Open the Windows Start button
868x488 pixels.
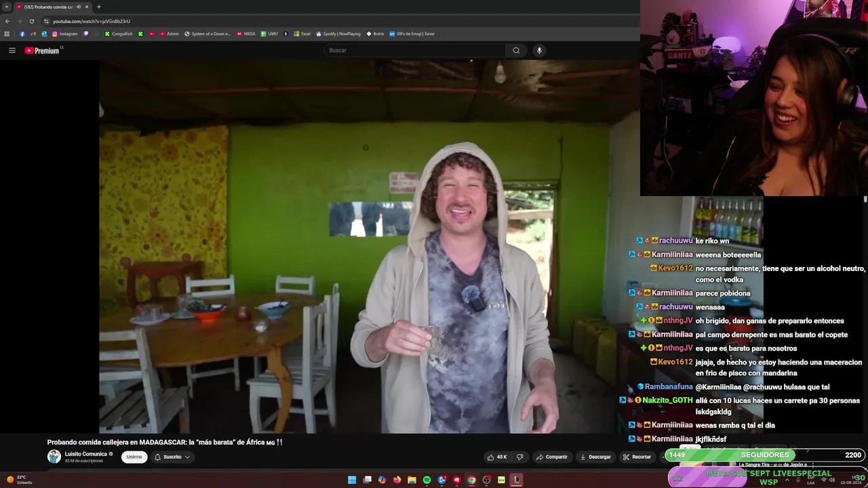(352, 480)
